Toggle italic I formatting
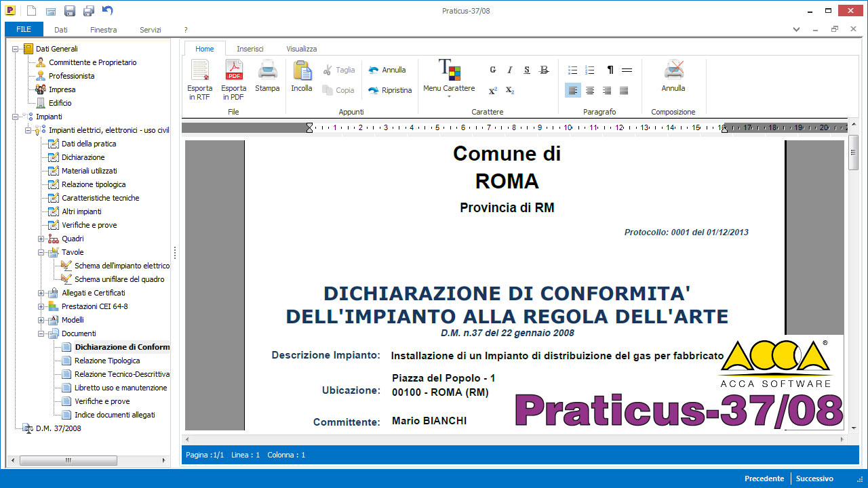This screenshot has width=868, height=488. click(510, 70)
